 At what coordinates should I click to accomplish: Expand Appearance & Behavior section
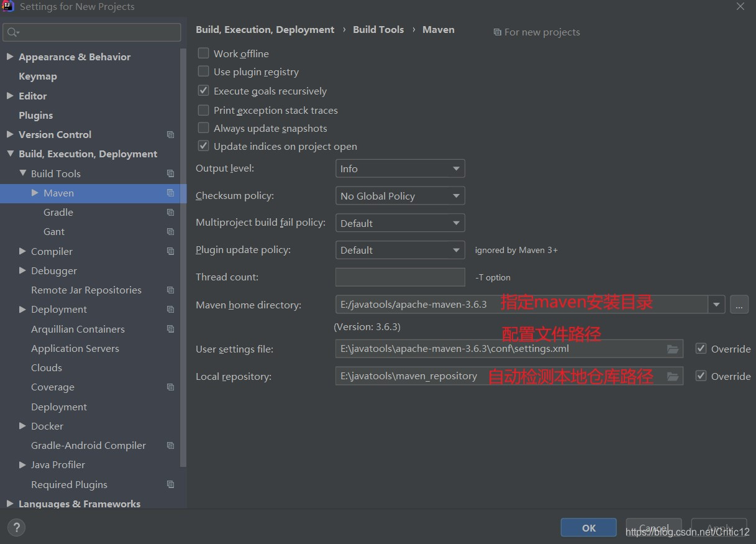[x=10, y=57]
